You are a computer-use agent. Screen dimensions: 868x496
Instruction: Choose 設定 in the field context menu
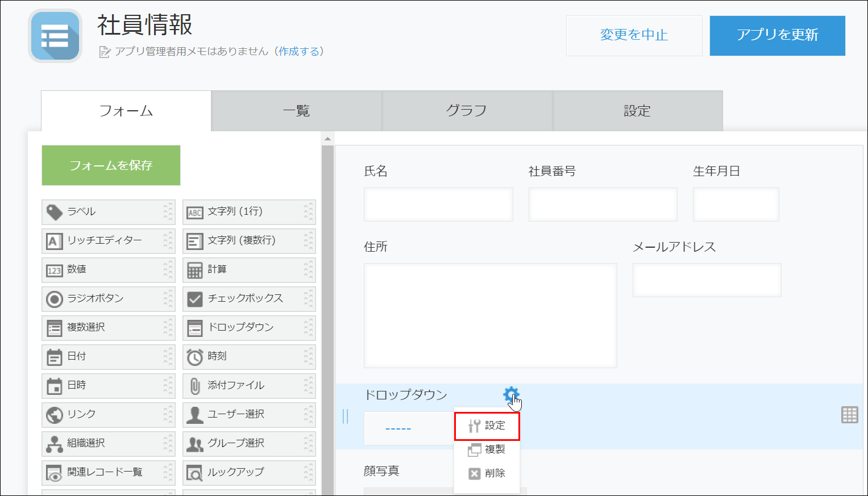tap(495, 426)
